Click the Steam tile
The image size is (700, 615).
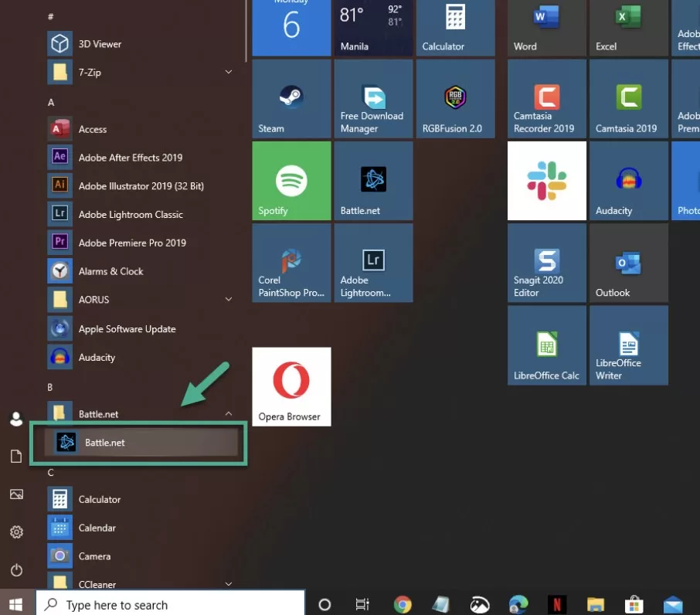[291, 99]
